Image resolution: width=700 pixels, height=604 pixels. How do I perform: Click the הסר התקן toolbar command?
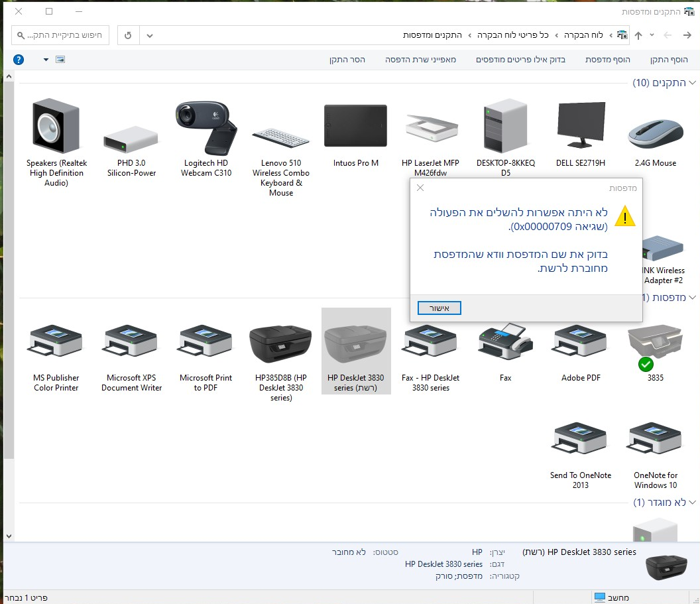(347, 60)
